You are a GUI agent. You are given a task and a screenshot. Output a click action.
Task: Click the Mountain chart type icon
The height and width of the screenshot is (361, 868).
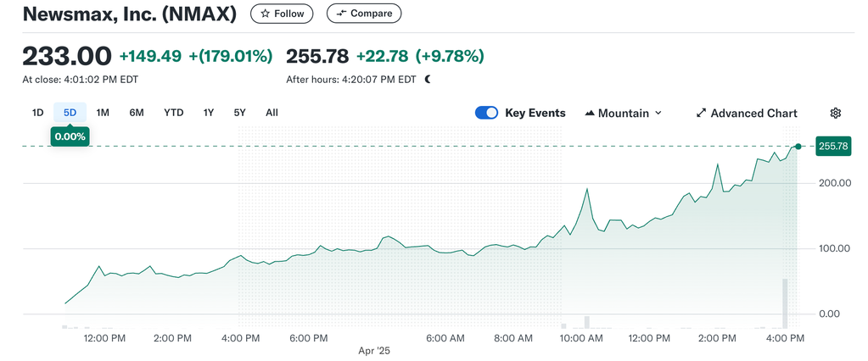pyautogui.click(x=590, y=114)
